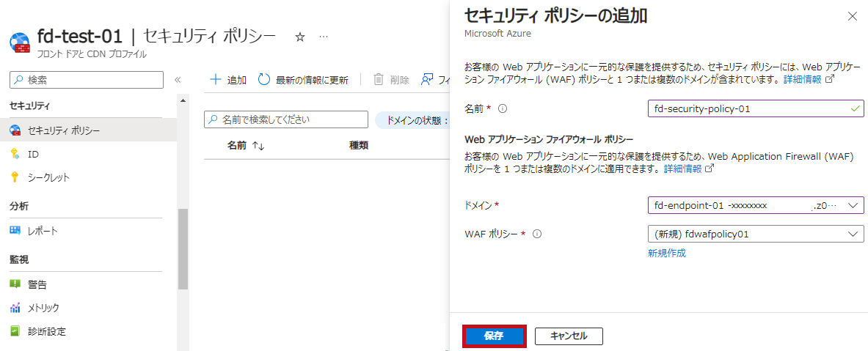
Task: Open the レポート menu item
Action: 89,231
